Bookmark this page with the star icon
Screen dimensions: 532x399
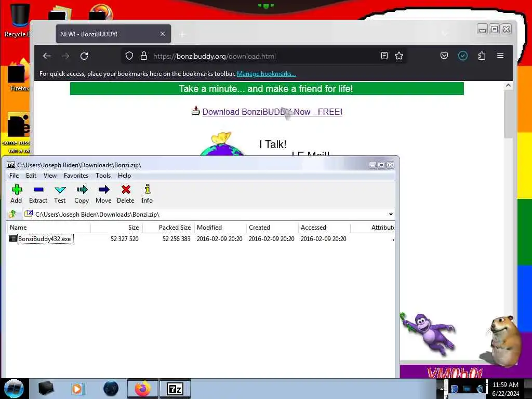click(x=399, y=56)
